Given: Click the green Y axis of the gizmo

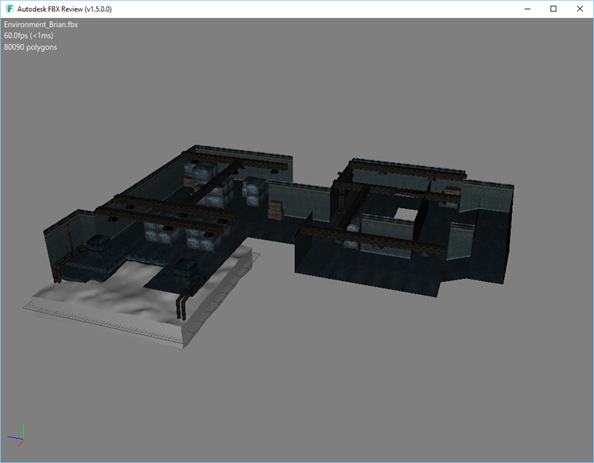Looking at the screenshot, I should tap(23, 431).
